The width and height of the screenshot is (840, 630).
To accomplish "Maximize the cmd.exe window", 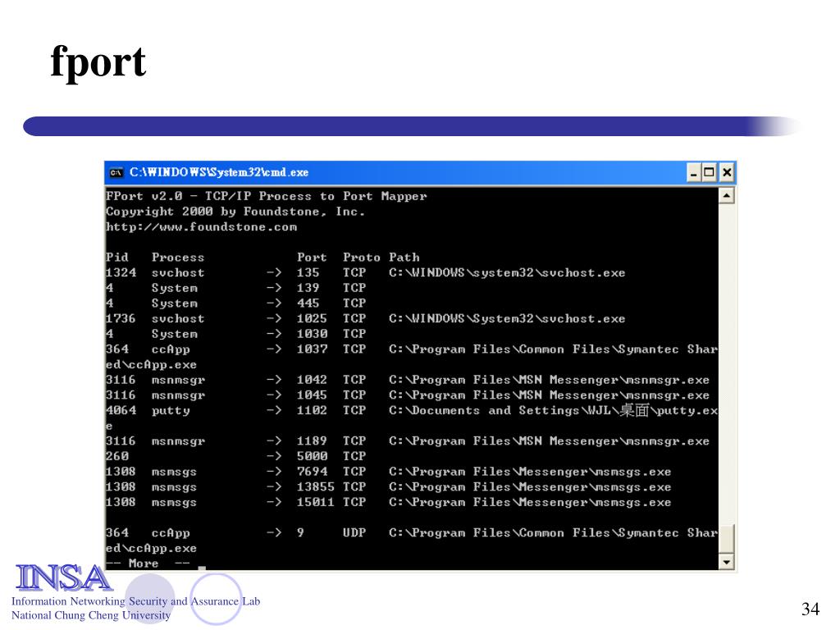I will click(x=709, y=172).
